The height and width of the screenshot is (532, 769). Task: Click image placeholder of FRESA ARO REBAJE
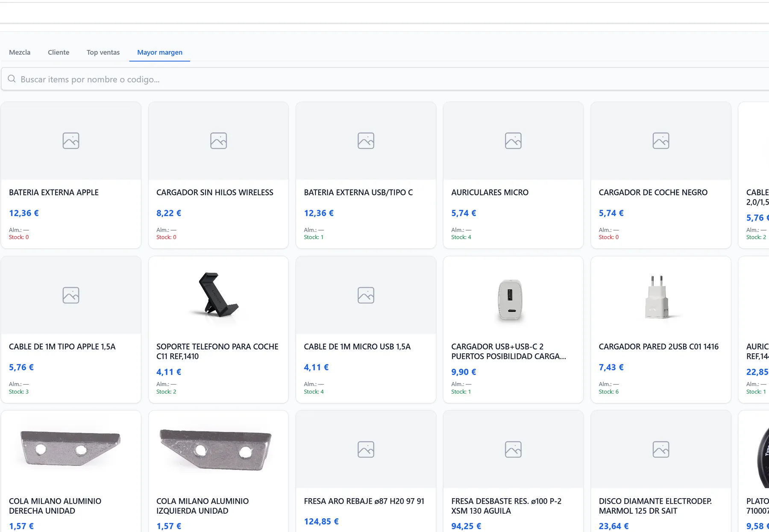point(366,449)
